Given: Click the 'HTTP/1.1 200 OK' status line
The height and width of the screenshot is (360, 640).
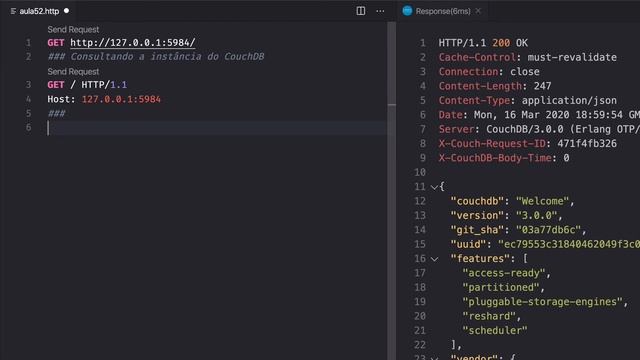Looking at the screenshot, I should [x=483, y=43].
